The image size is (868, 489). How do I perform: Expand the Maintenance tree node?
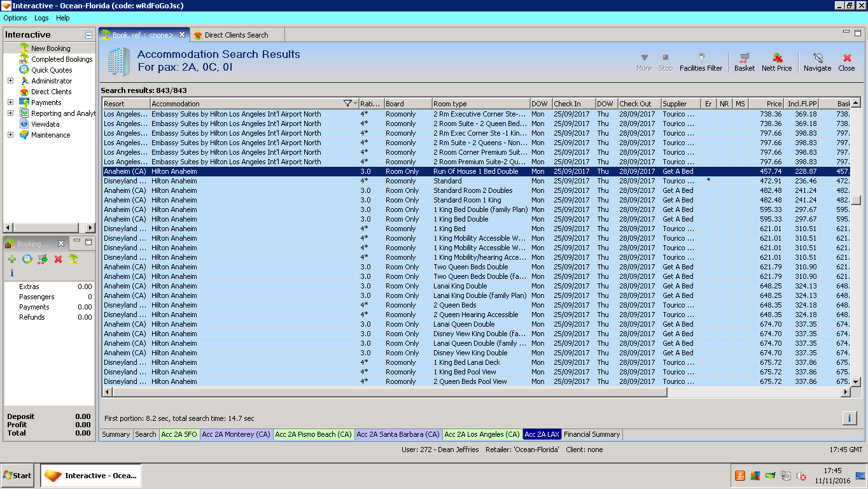click(x=10, y=135)
